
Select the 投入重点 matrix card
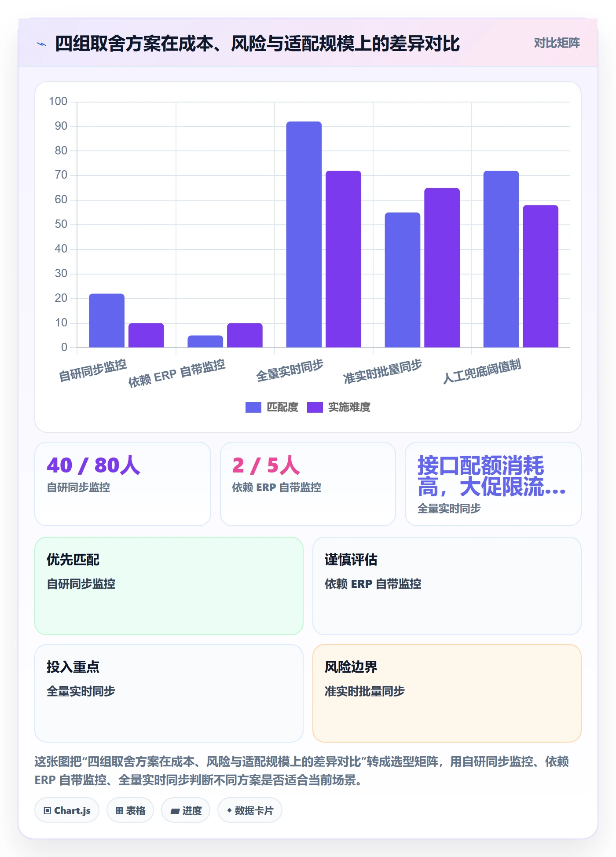[x=169, y=693]
